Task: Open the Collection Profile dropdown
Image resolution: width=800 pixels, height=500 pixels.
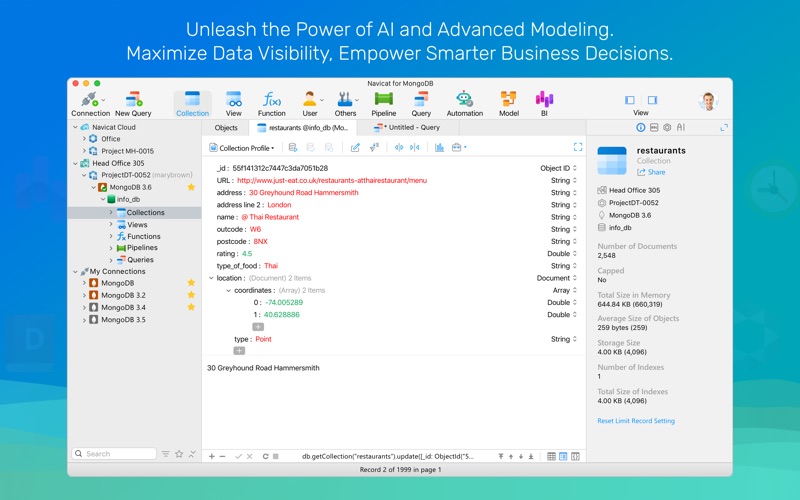Action: click(x=241, y=148)
